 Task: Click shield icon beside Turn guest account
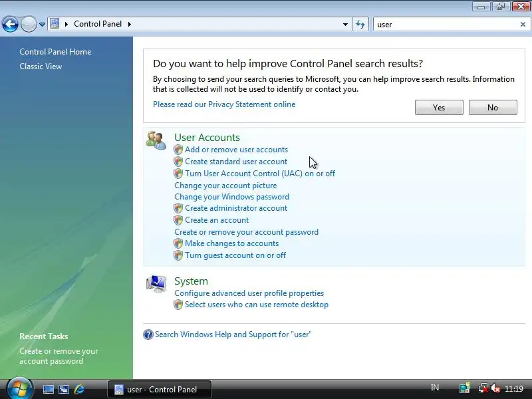(178, 255)
